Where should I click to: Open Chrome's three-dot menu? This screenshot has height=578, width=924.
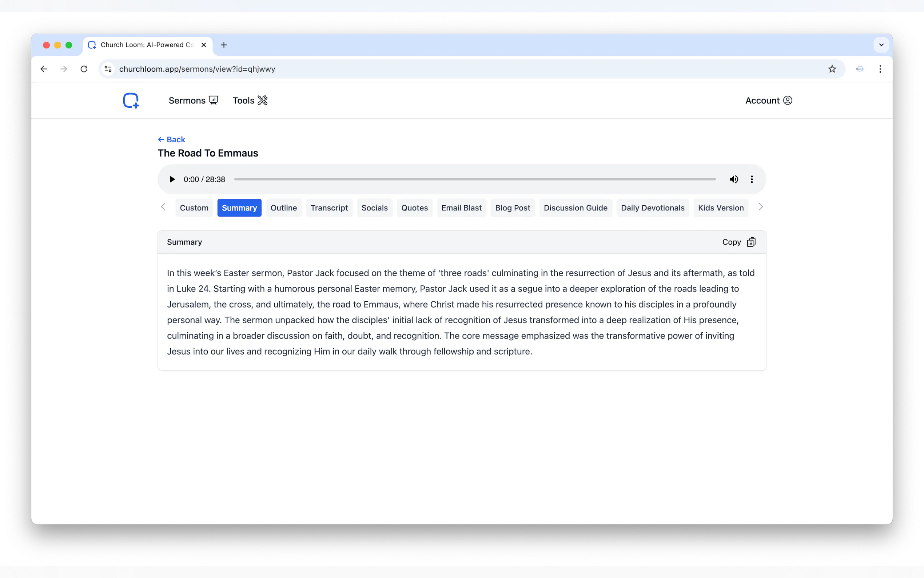tap(880, 69)
